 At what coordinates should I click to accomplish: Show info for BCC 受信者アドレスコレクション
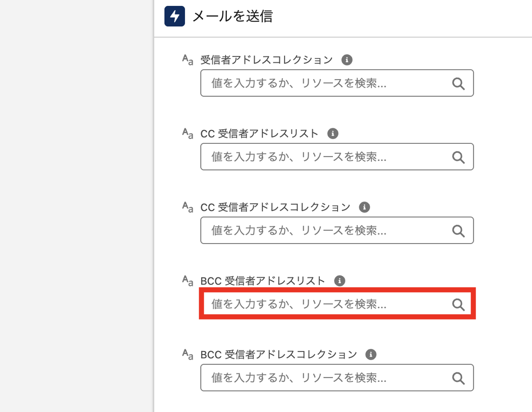pyautogui.click(x=370, y=354)
